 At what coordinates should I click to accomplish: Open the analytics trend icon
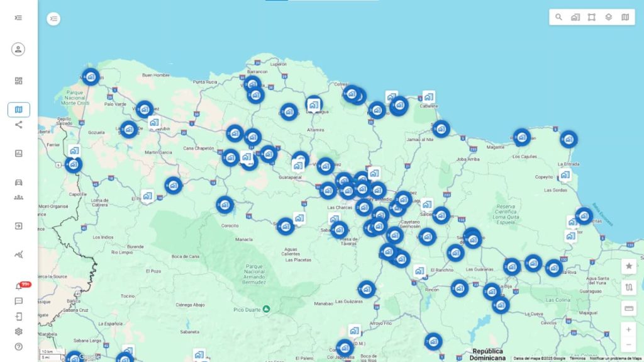point(18,254)
